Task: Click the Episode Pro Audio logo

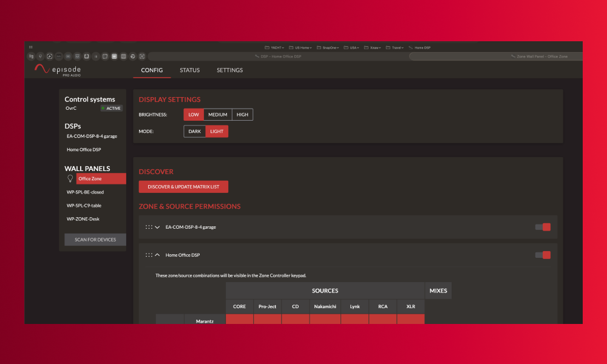Action: tap(58, 70)
